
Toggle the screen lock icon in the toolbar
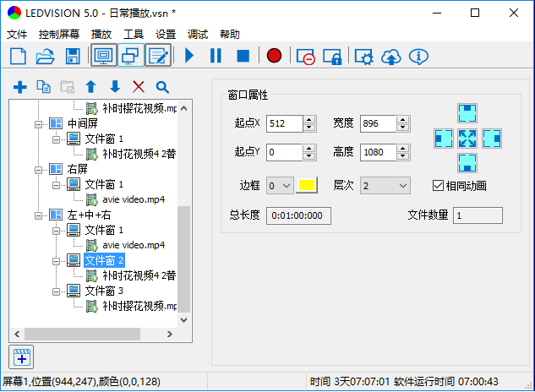click(333, 56)
